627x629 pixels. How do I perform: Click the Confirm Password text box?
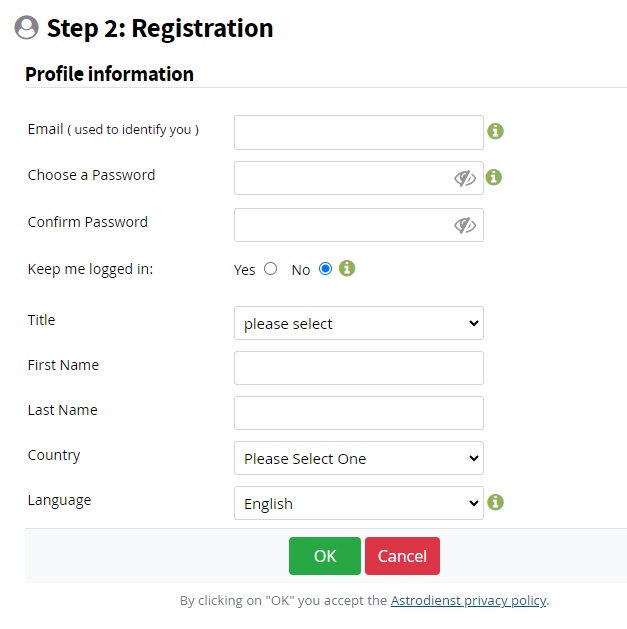pos(342,225)
